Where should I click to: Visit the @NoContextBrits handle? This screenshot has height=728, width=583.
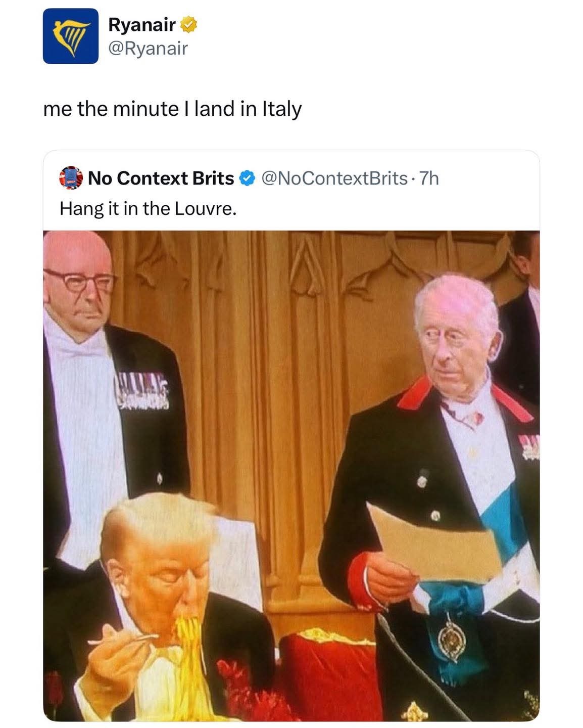coord(335,178)
